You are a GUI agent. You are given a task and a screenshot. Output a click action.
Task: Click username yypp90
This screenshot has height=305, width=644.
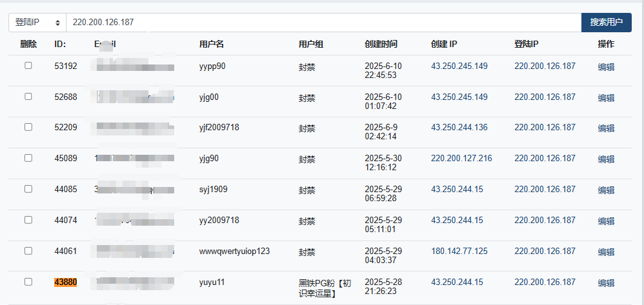click(x=212, y=66)
